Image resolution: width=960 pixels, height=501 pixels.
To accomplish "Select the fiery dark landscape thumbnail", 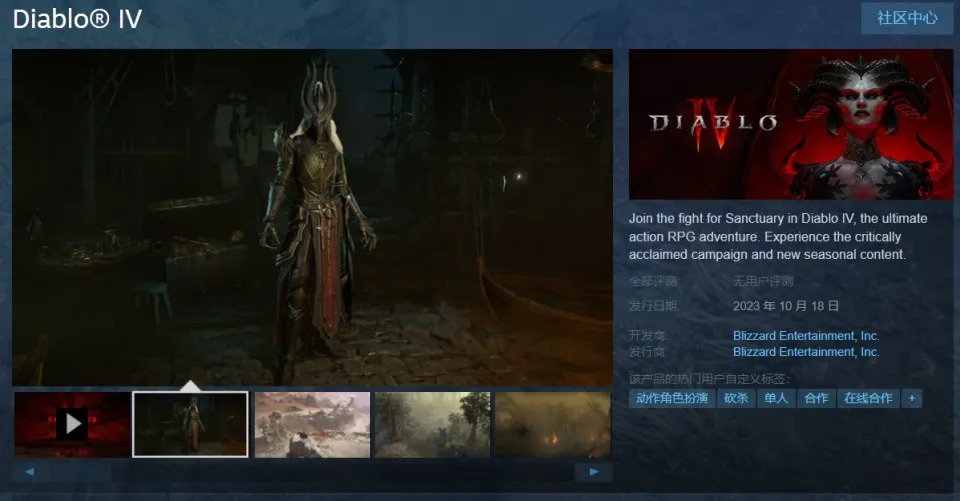I will [x=553, y=424].
